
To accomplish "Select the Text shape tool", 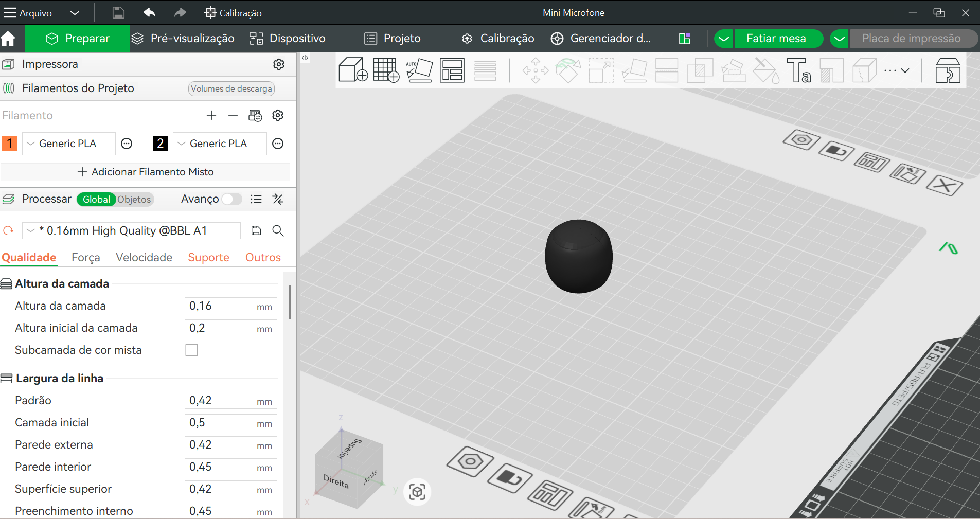I will pyautogui.click(x=799, y=70).
